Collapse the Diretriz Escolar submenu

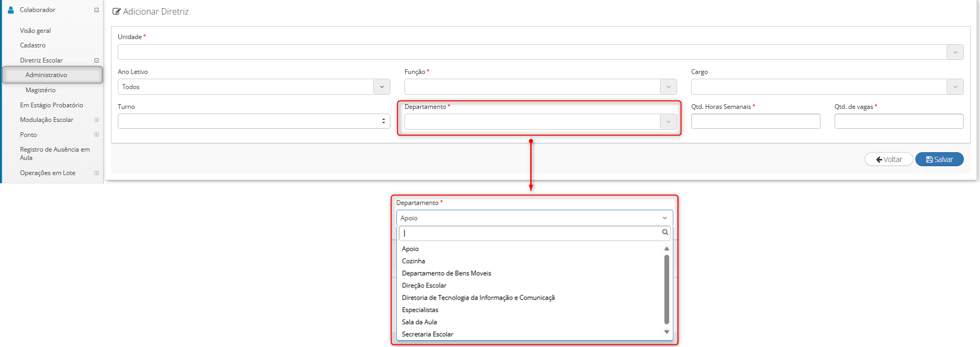pyautogui.click(x=96, y=60)
